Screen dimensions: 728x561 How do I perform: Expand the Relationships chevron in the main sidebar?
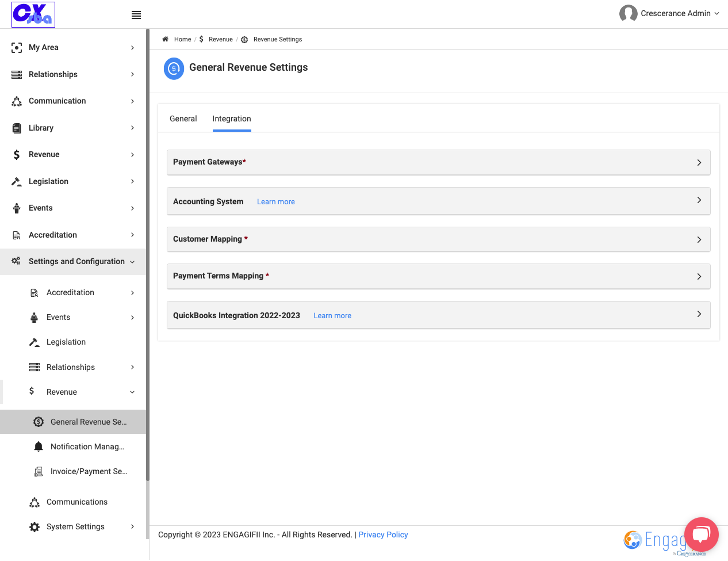(x=132, y=74)
